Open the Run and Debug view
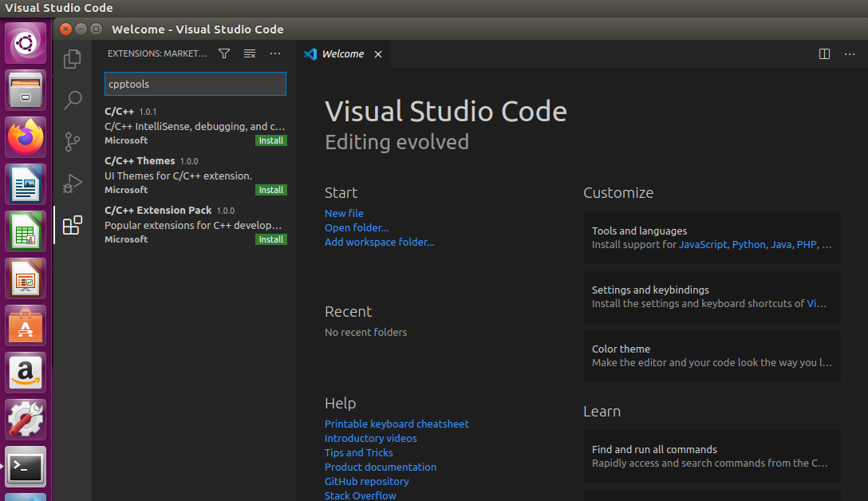 [73, 183]
